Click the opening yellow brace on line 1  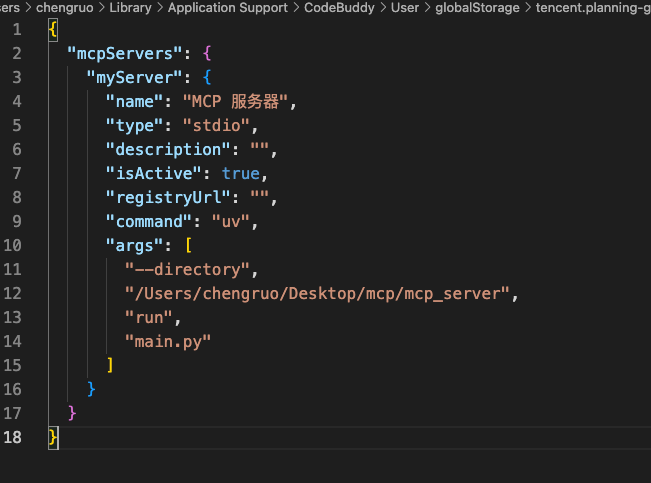53,30
